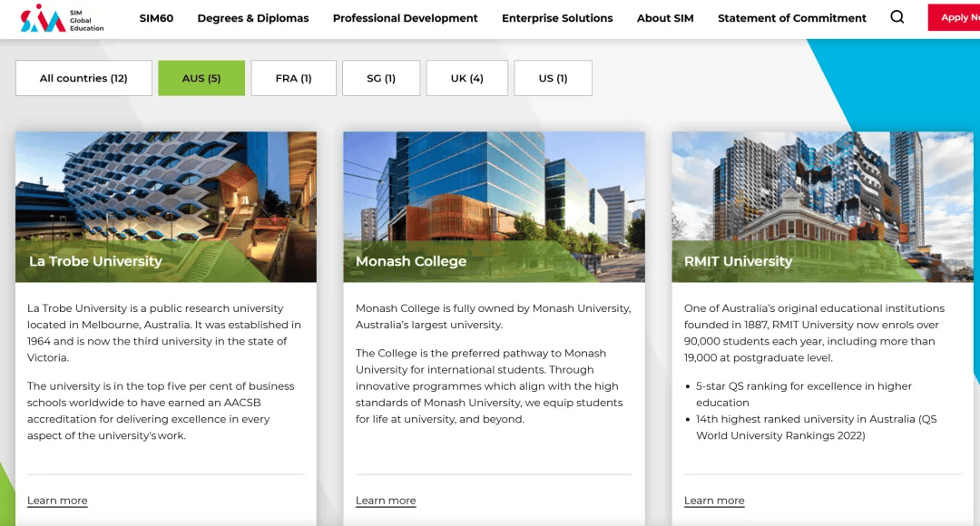The width and height of the screenshot is (980, 526).
Task: Click the red Apply Now button
Action: pyautogui.click(x=955, y=17)
